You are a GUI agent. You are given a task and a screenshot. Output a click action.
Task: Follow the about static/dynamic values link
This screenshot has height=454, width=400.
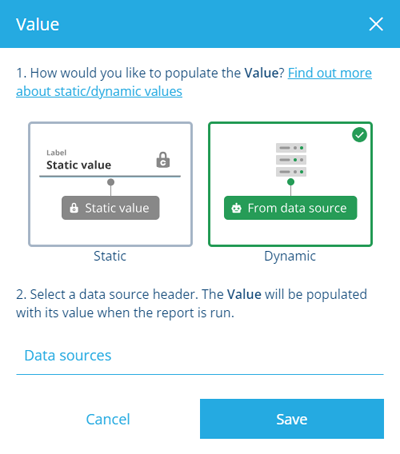point(99,91)
